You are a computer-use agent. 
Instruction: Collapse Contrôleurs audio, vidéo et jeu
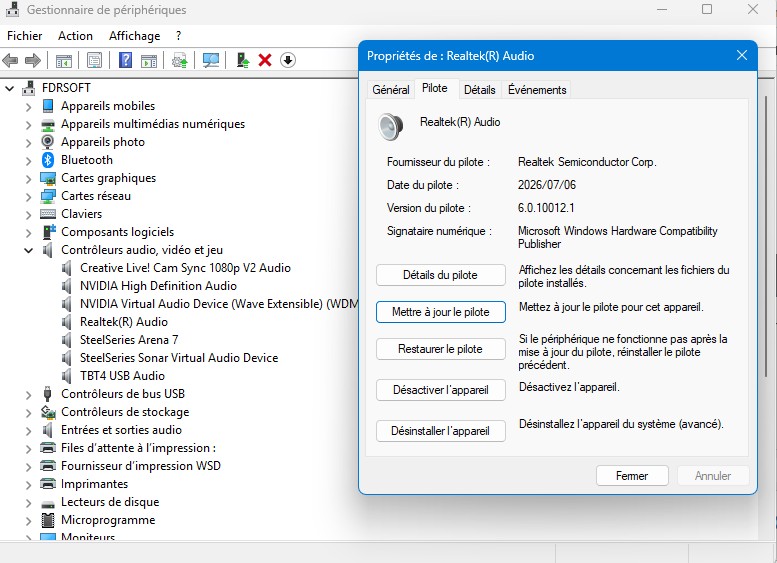(x=29, y=250)
